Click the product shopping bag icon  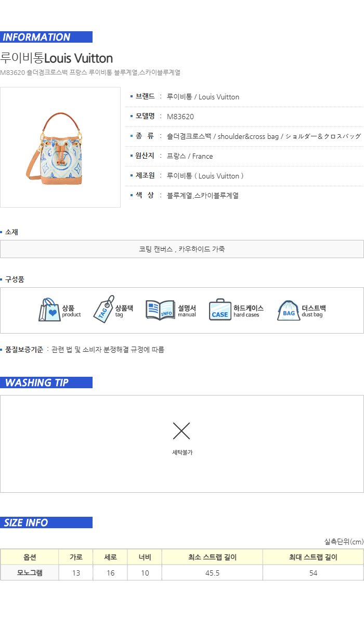[x=49, y=310]
